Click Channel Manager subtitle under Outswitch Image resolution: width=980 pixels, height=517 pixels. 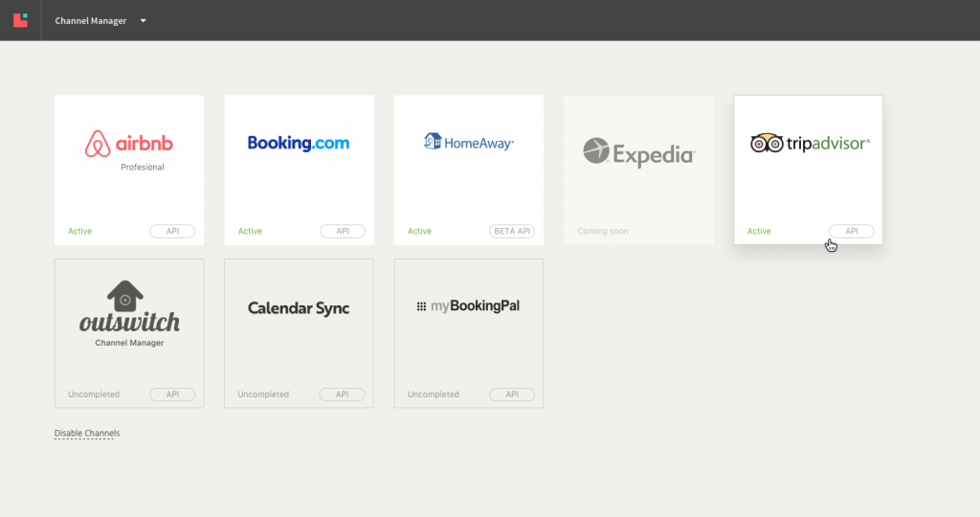129,343
